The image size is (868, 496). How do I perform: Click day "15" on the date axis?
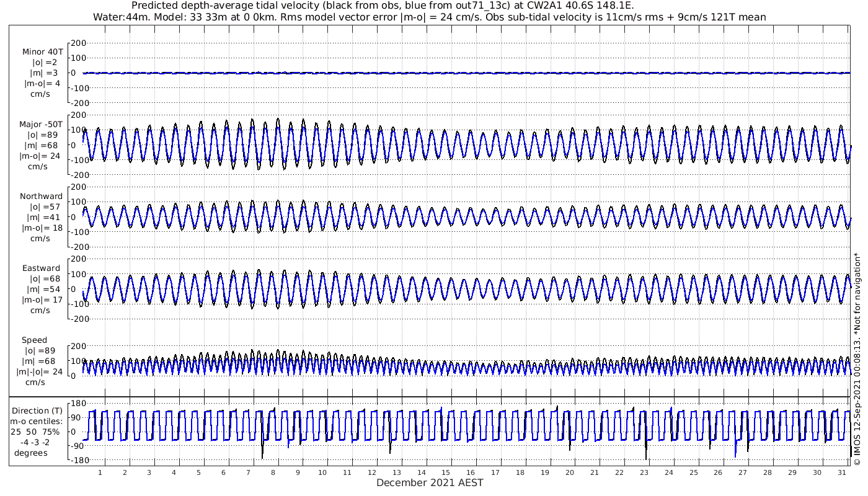[x=446, y=472]
